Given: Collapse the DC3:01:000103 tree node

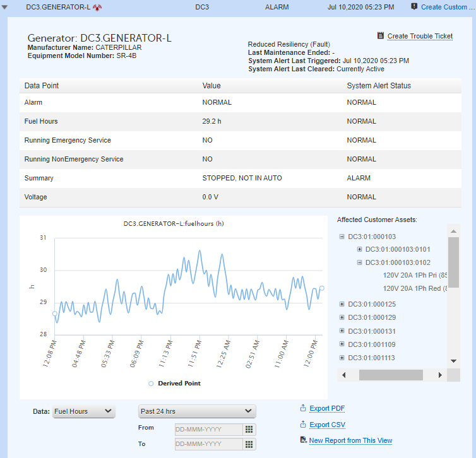Looking at the screenshot, I should pos(342,237).
